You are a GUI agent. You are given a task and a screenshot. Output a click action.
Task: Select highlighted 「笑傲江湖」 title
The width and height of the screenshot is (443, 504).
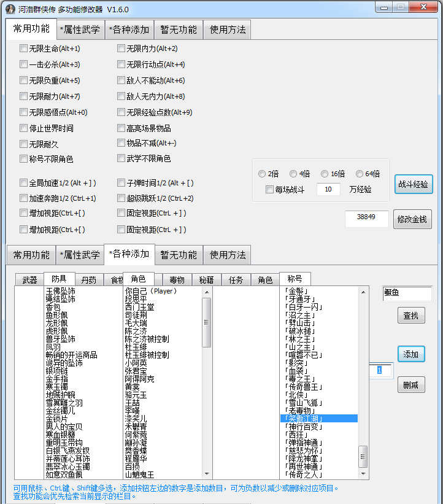click(319, 419)
